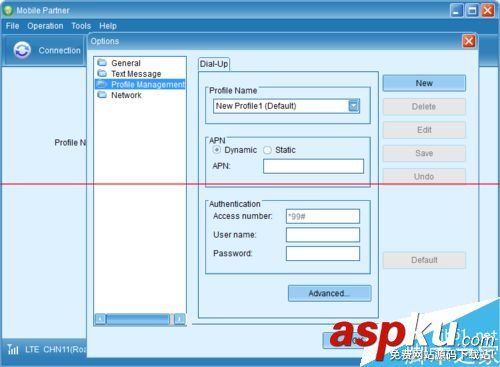Open the Advanced settings button
The image size is (500, 367).
329,293
